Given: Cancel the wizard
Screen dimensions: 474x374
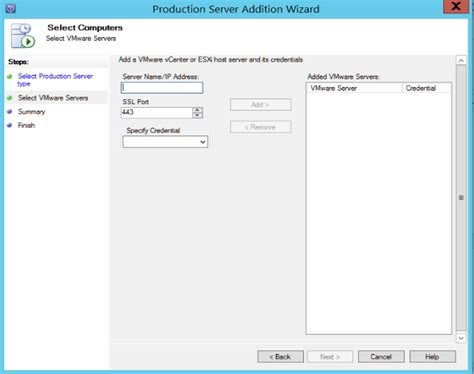Looking at the screenshot, I should tap(381, 357).
